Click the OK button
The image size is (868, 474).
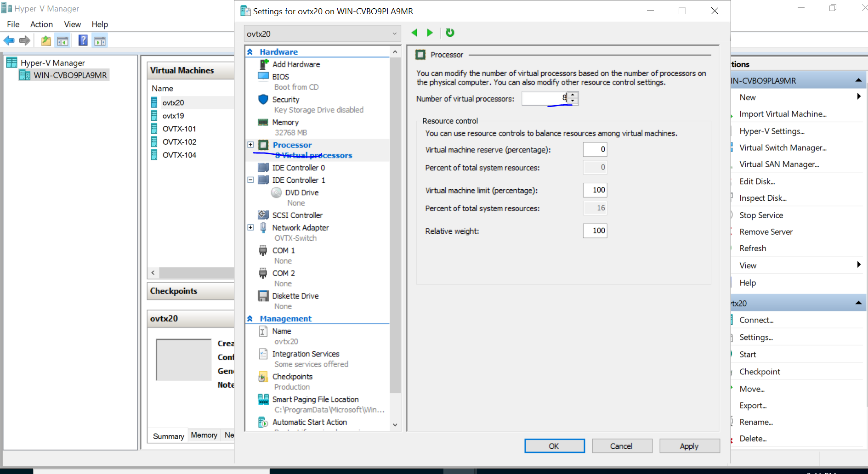(x=555, y=446)
